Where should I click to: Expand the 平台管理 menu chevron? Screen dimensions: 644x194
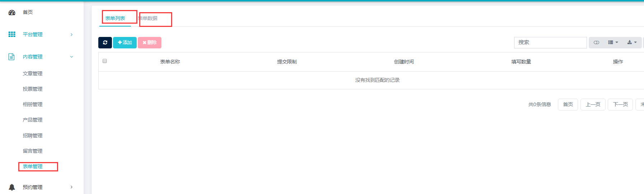[72, 35]
